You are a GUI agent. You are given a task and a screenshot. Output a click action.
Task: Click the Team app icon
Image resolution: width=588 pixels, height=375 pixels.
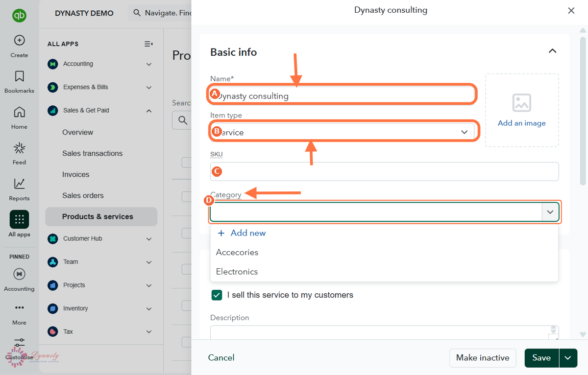point(52,262)
